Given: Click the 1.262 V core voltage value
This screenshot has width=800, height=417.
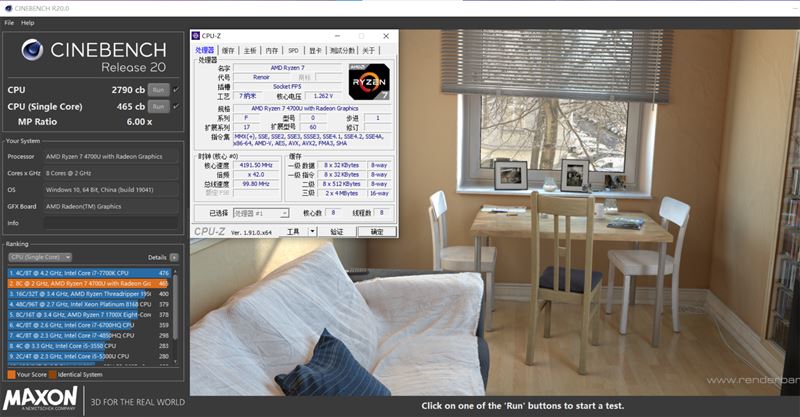Looking at the screenshot, I should click(323, 96).
